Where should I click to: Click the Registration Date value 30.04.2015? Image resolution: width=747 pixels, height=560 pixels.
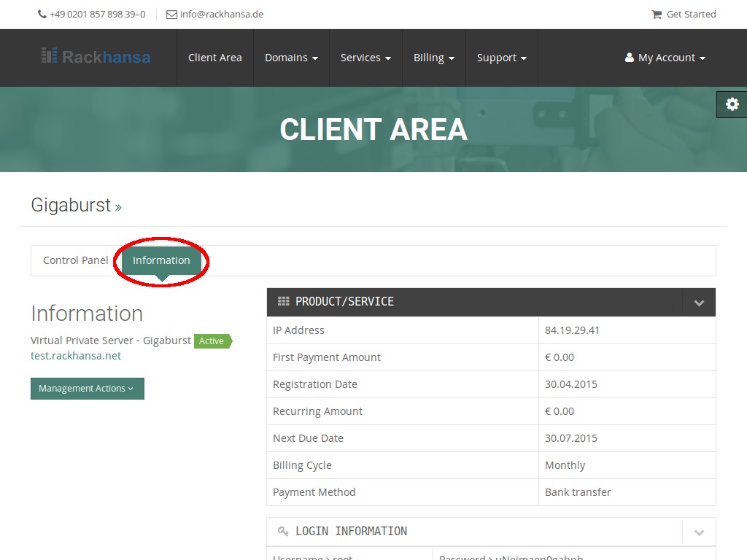tap(571, 384)
